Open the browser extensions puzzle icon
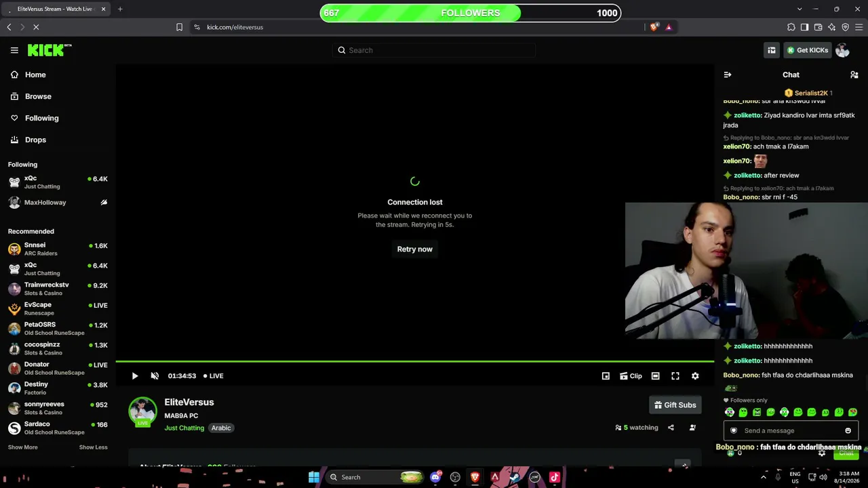Screen dimensions: 868x488 coord(791,27)
